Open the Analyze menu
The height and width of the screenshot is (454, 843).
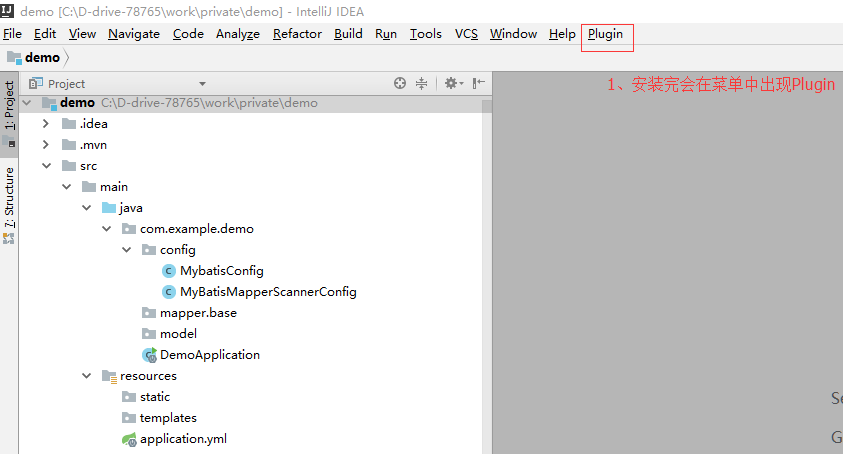(238, 34)
